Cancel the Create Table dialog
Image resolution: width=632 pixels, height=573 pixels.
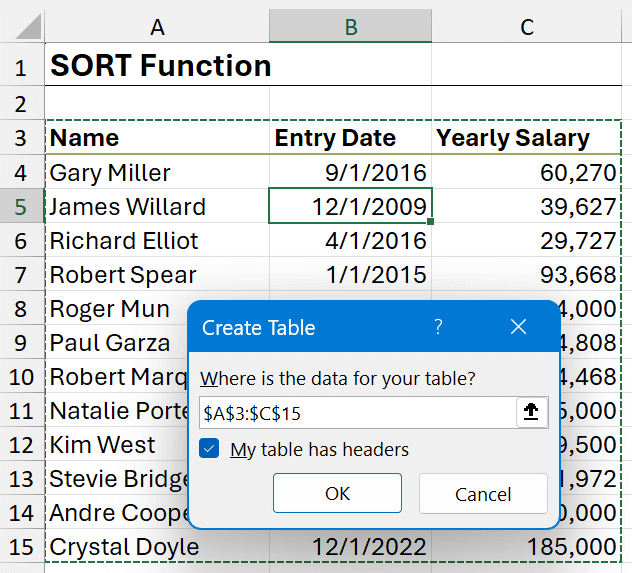[483, 493]
